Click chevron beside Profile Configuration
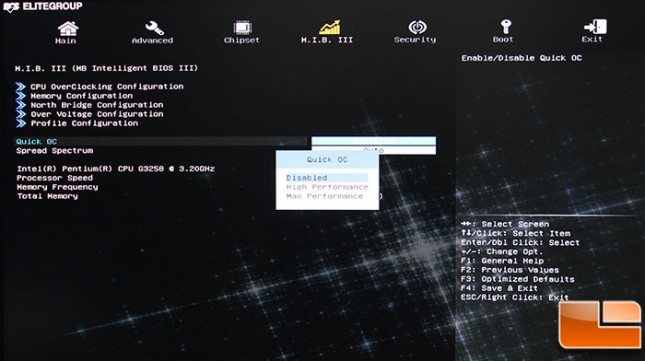This screenshot has width=645, height=361. [21, 123]
